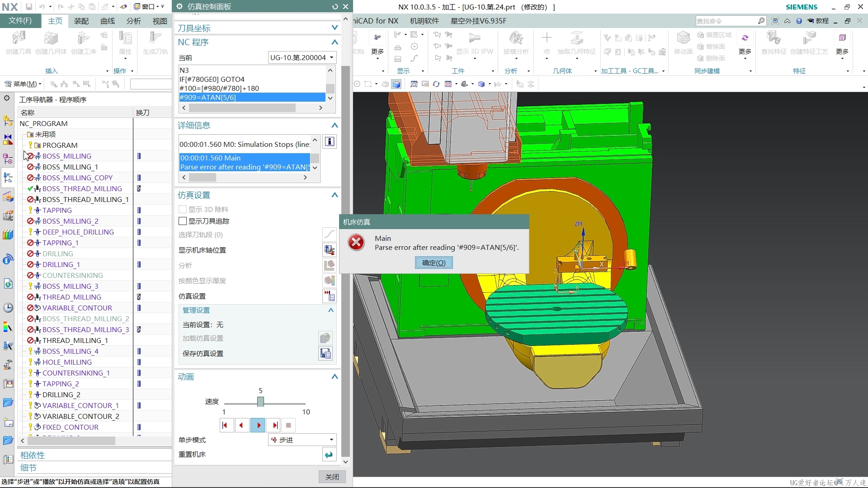Click the Move Face icon

pos(683,42)
